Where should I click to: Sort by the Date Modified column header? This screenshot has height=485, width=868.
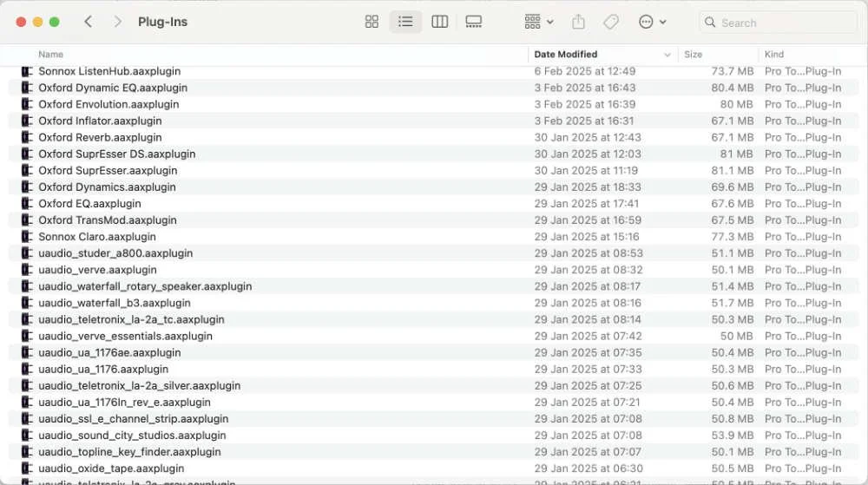[x=566, y=54]
